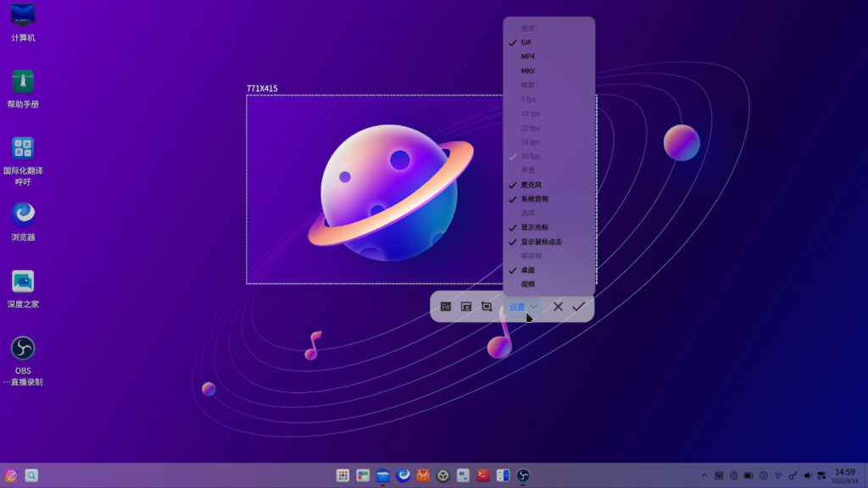868x488 pixels.
Task: Uncheck 显示鼠标点击 show mouse clicks
Action: [x=541, y=241]
